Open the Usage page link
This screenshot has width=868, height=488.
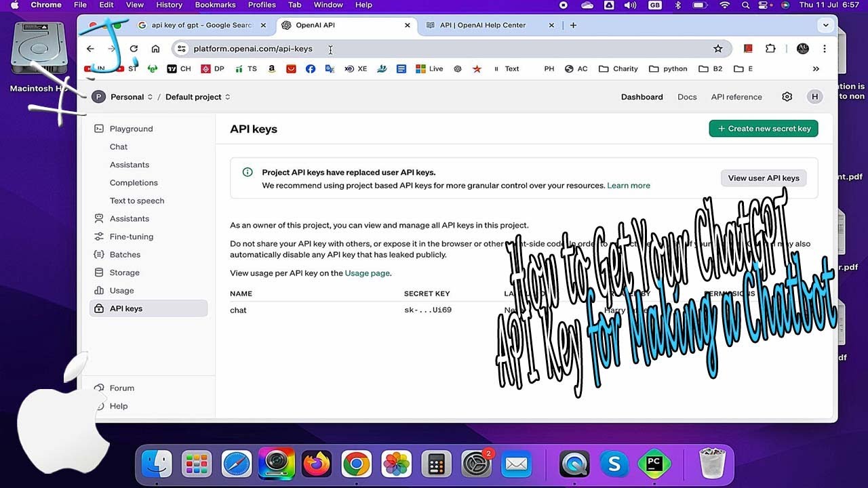pyautogui.click(x=367, y=273)
